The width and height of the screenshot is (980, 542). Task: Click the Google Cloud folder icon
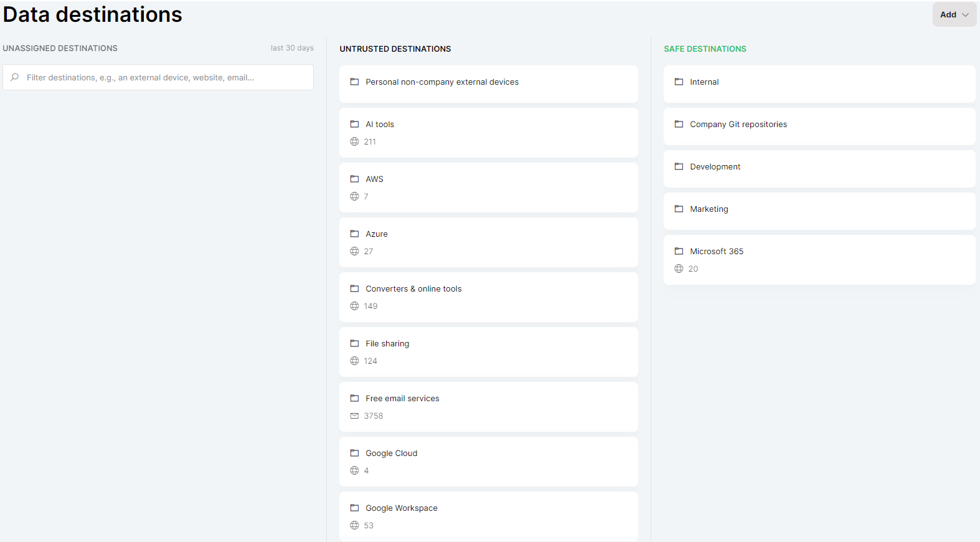click(x=354, y=453)
